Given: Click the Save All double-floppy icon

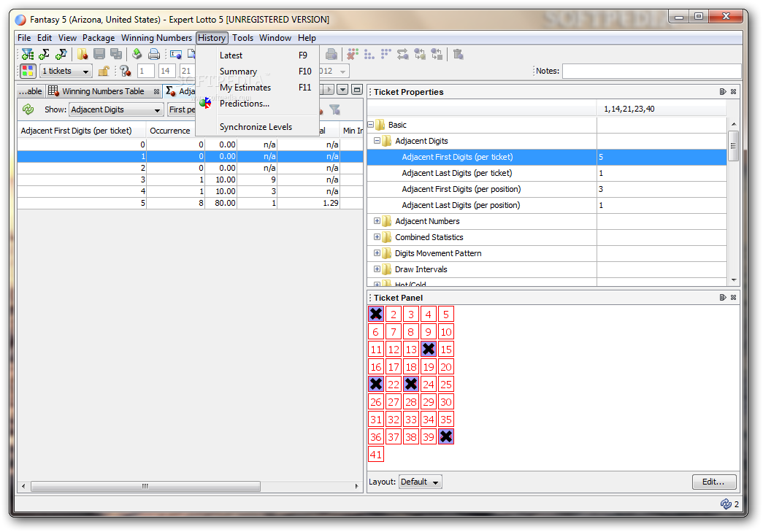Looking at the screenshot, I should pos(116,54).
